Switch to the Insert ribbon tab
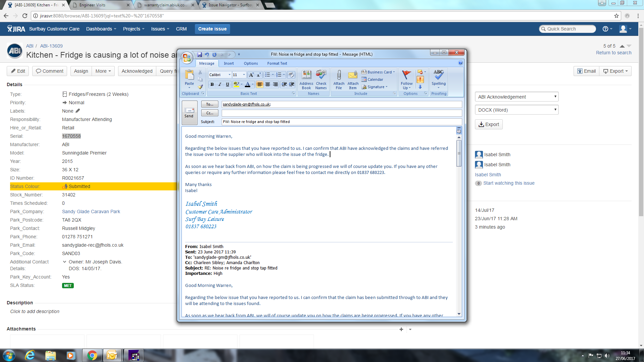The width and height of the screenshot is (644, 362). pos(229,63)
